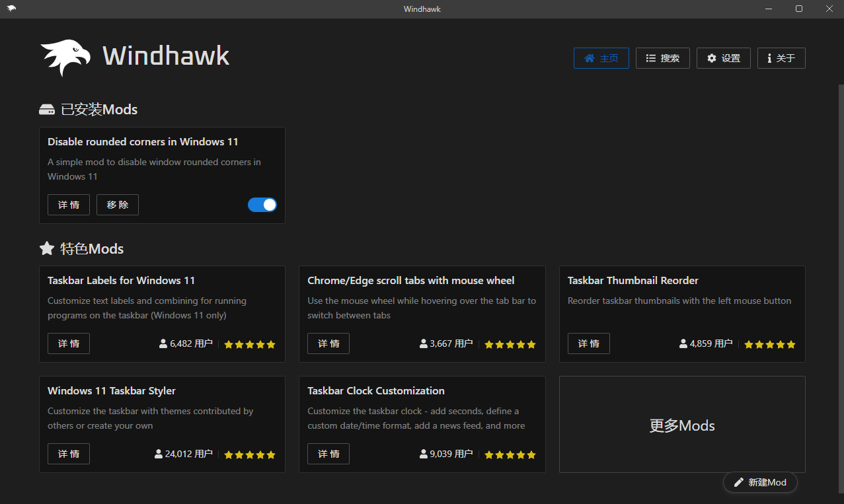Click the 更多Mods tile
This screenshot has width=844, height=504.
coord(682,425)
